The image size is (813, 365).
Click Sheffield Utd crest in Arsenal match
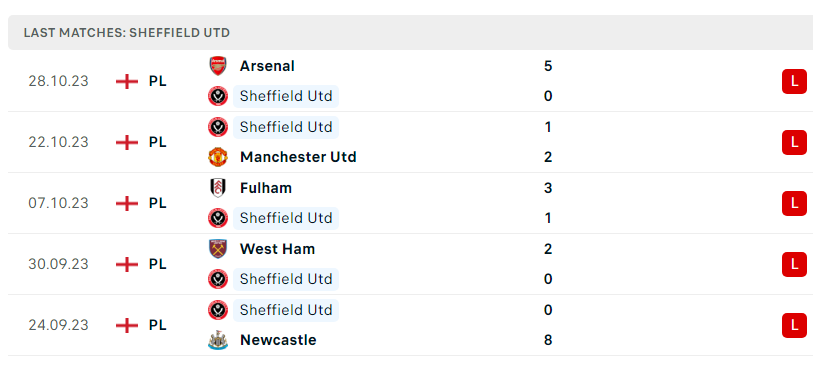218,96
